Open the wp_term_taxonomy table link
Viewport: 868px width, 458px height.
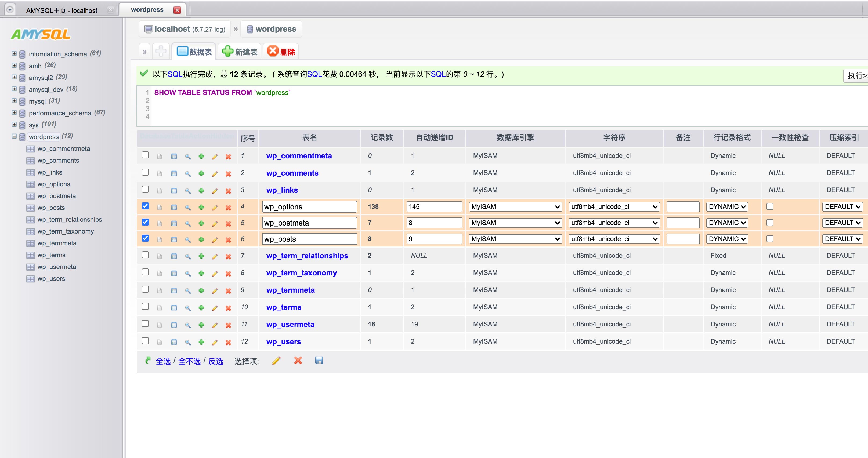pos(301,273)
